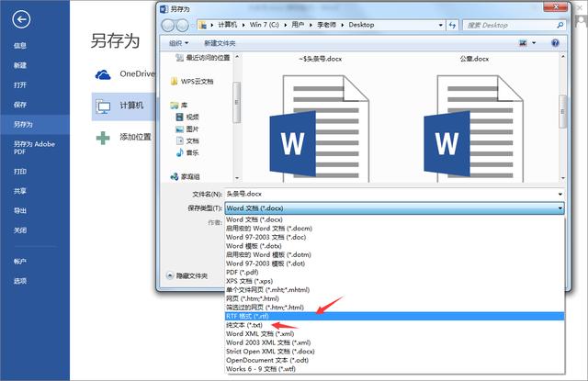Select 家庭组 in the navigation pane
This screenshot has width=588, height=381.
(x=186, y=176)
